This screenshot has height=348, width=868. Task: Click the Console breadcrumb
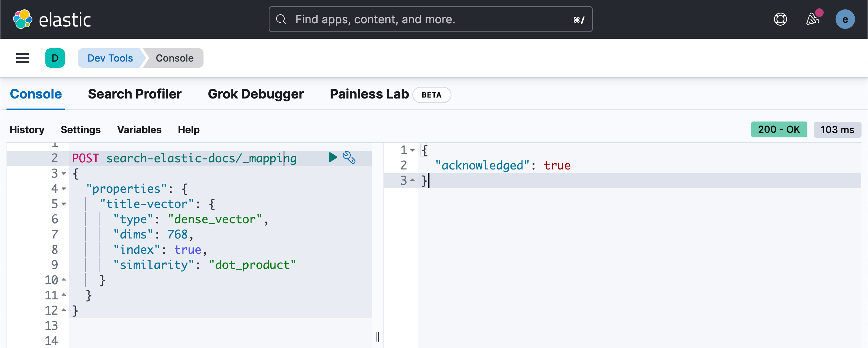click(x=175, y=58)
